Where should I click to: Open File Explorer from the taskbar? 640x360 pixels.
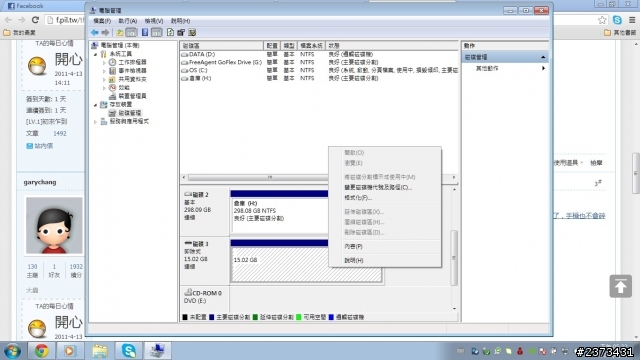point(100,351)
